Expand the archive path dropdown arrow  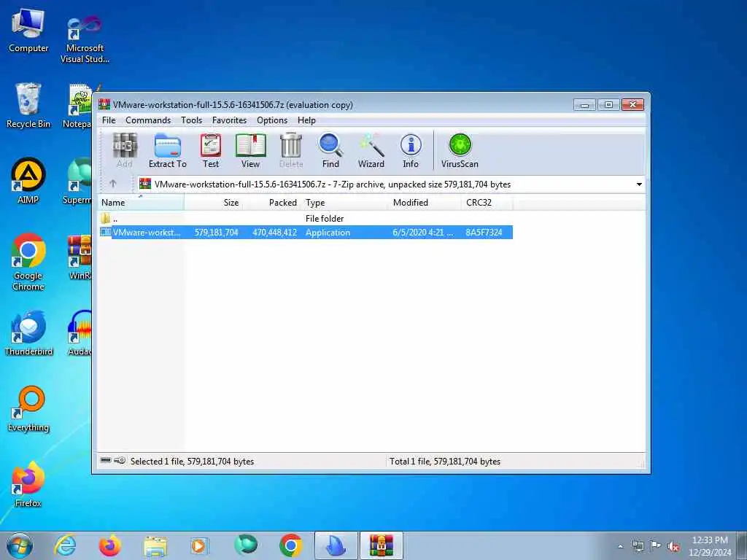(639, 184)
